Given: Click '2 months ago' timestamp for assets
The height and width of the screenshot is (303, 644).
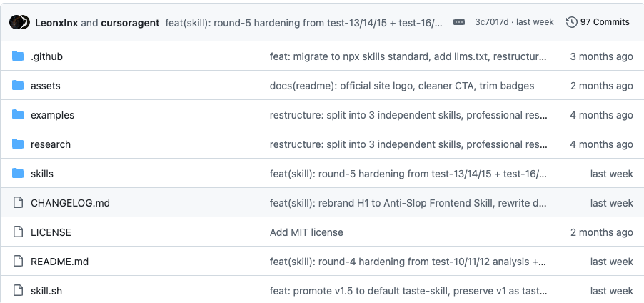Looking at the screenshot, I should 601,86.
